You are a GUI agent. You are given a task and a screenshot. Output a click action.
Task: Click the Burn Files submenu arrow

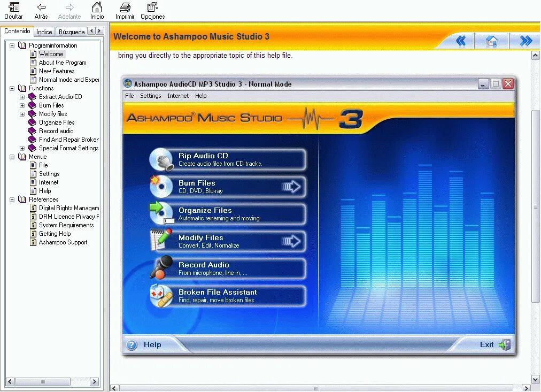click(x=291, y=187)
